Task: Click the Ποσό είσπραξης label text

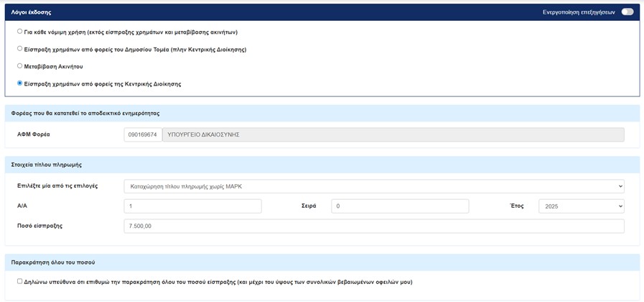Action: coord(40,226)
